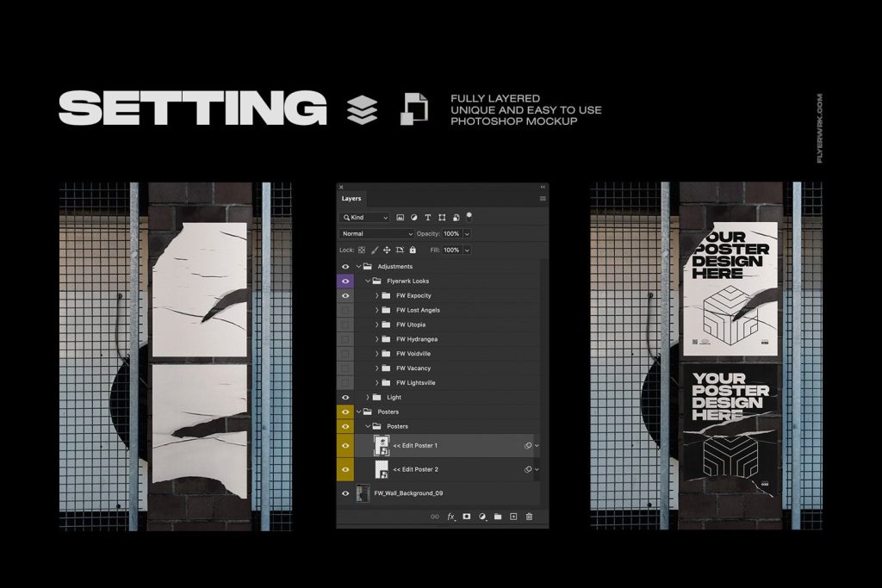Show the FW Lightsville look
Image resolution: width=882 pixels, height=588 pixels.
[345, 383]
